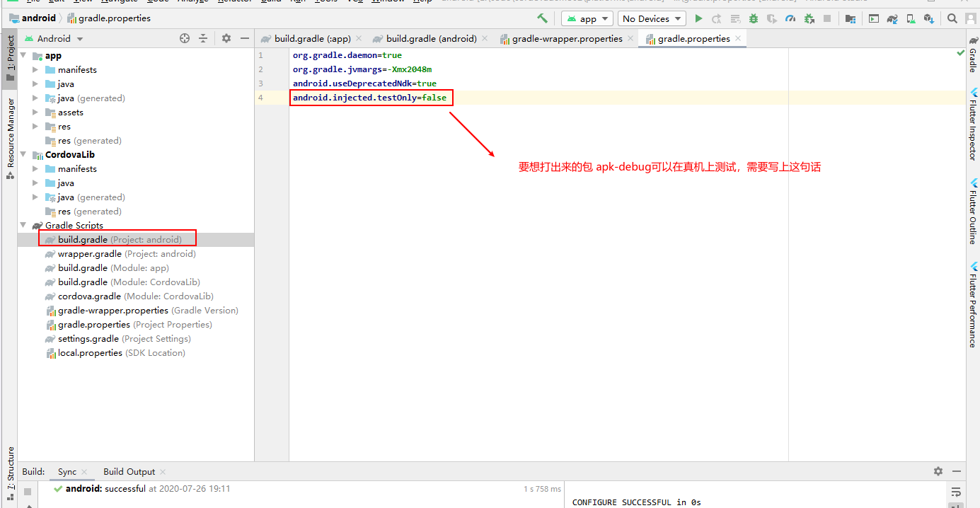The height and width of the screenshot is (508, 980).
Task: Toggle Resource Manager side panel
Action: tap(10, 139)
